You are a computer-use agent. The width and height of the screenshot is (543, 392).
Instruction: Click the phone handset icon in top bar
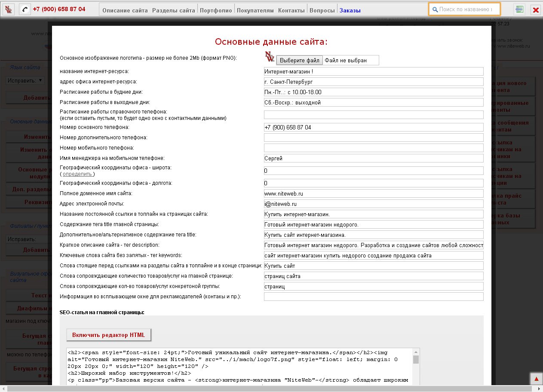click(x=25, y=9)
